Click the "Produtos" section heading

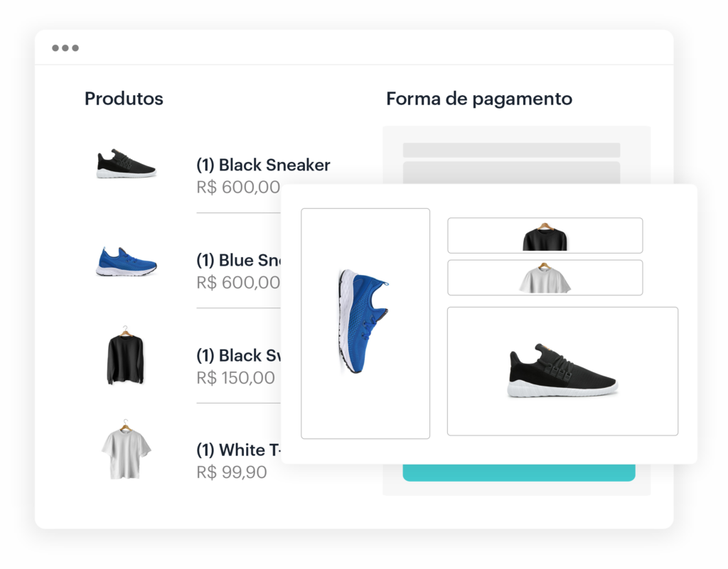click(x=124, y=99)
